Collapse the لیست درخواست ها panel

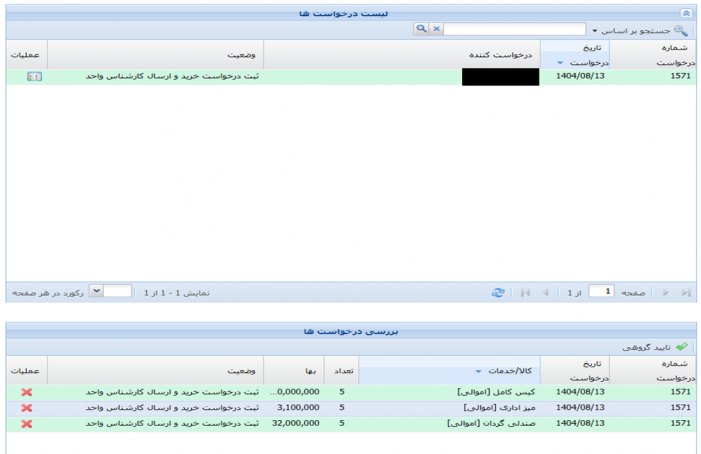click(685, 12)
